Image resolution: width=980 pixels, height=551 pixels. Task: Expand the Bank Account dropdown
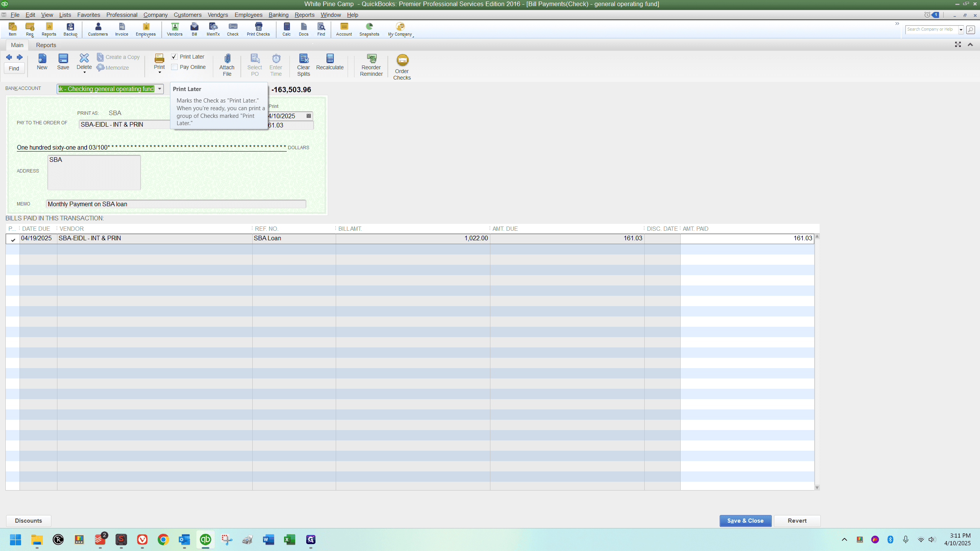pos(160,89)
